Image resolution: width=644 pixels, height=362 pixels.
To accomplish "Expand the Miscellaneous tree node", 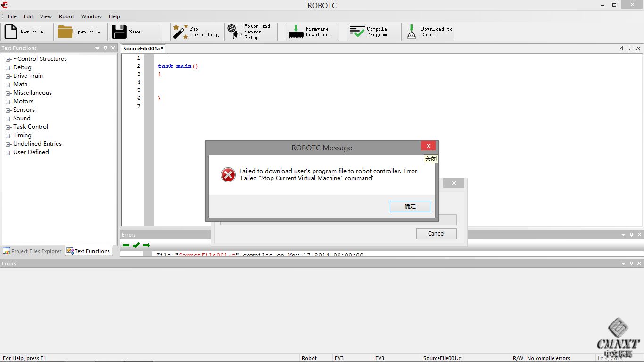I will (x=8, y=93).
